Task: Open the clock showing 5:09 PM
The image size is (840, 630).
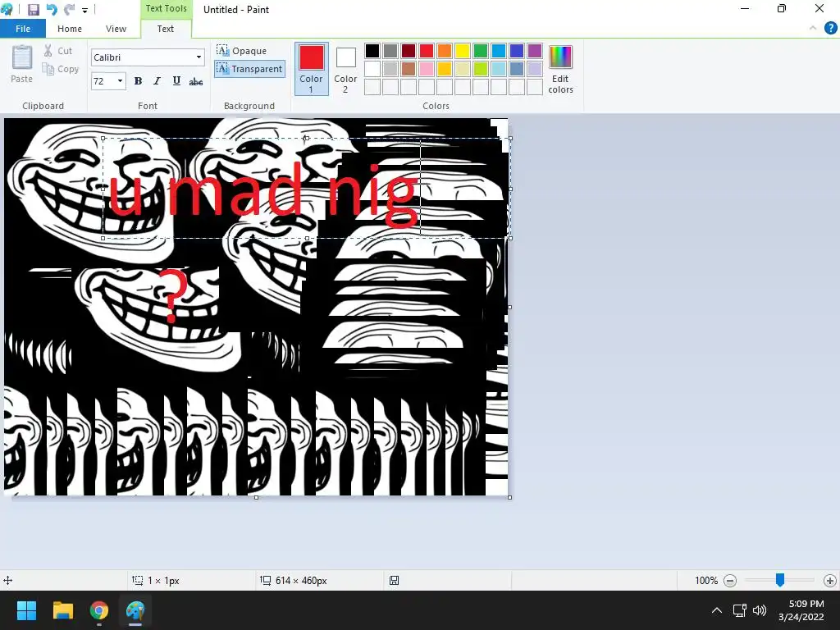Action: click(802, 610)
